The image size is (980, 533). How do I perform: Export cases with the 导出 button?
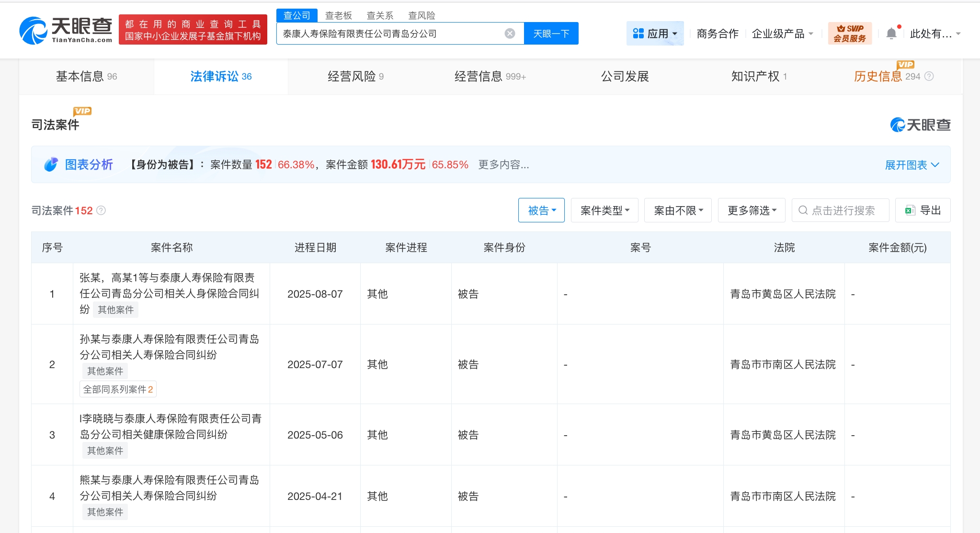pyautogui.click(x=923, y=210)
